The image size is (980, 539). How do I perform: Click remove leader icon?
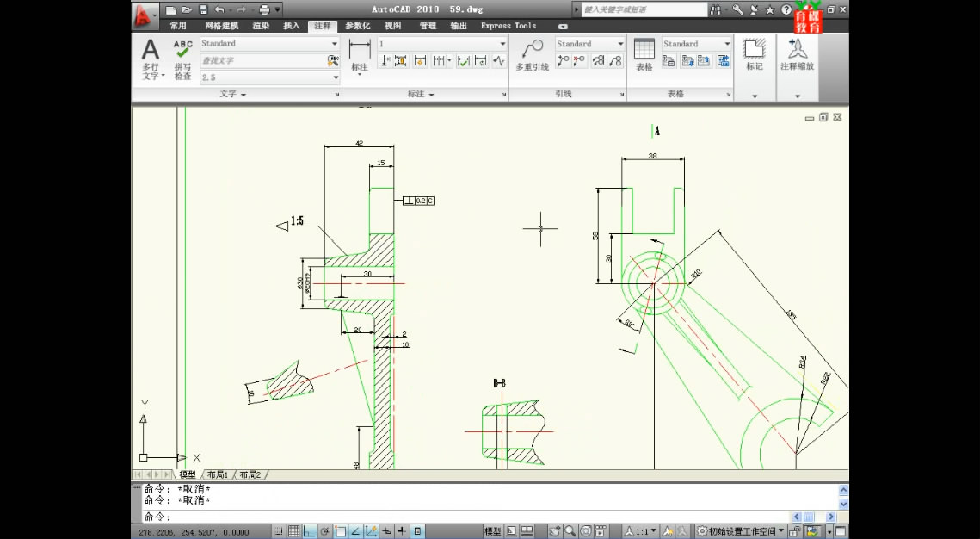tap(579, 60)
